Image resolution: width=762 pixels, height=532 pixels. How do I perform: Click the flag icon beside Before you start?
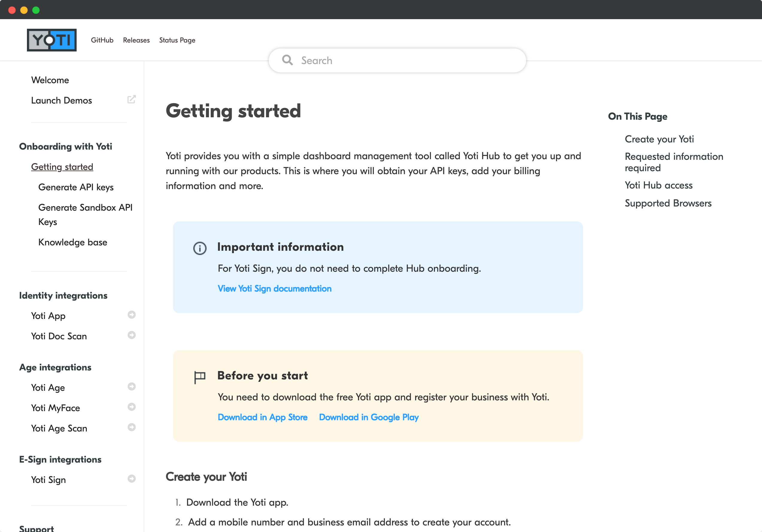click(x=200, y=377)
